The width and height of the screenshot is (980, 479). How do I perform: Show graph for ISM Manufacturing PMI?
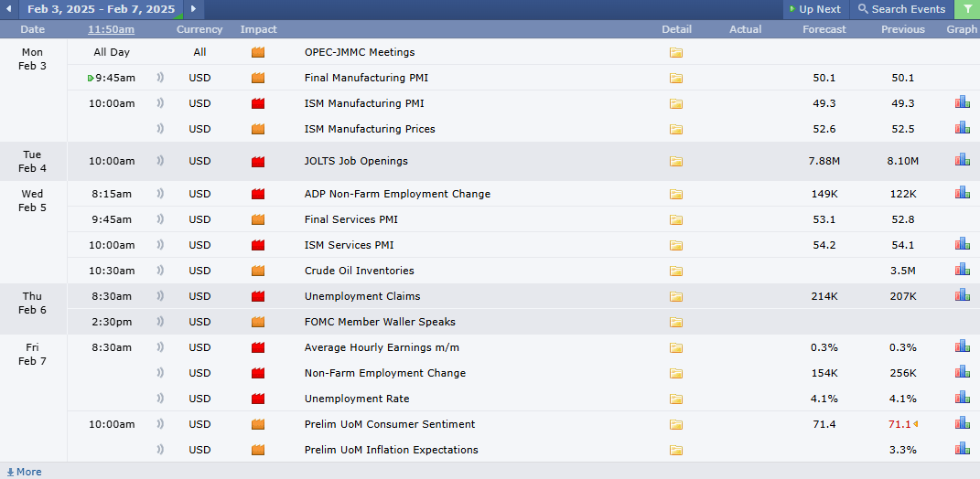click(962, 102)
